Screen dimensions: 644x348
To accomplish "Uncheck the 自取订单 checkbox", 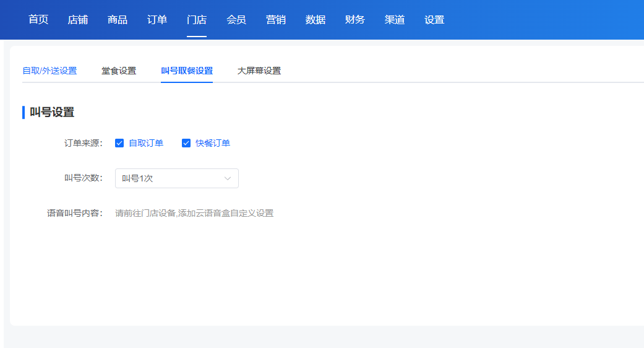I will pos(119,143).
